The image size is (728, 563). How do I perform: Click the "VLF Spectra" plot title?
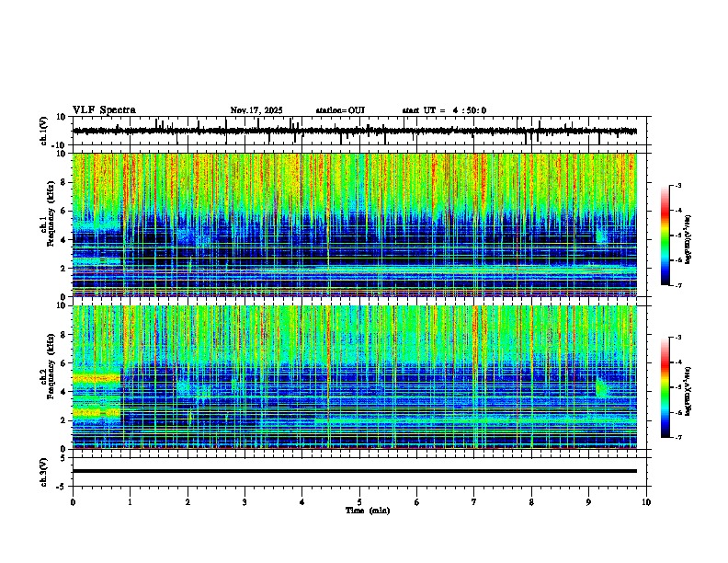104,110
